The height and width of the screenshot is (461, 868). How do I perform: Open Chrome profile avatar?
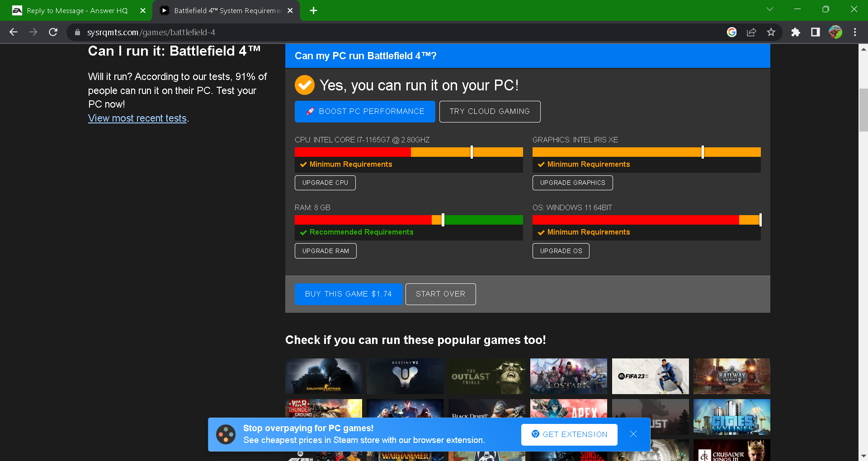pos(835,32)
